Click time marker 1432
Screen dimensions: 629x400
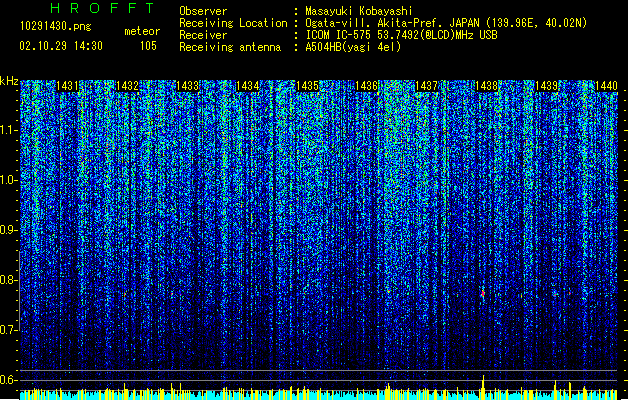pyautogui.click(x=127, y=86)
